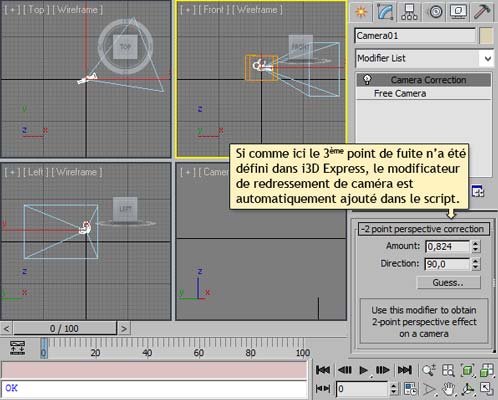Click the Guess.. button
This screenshot has width=498, height=400.
coord(448,283)
